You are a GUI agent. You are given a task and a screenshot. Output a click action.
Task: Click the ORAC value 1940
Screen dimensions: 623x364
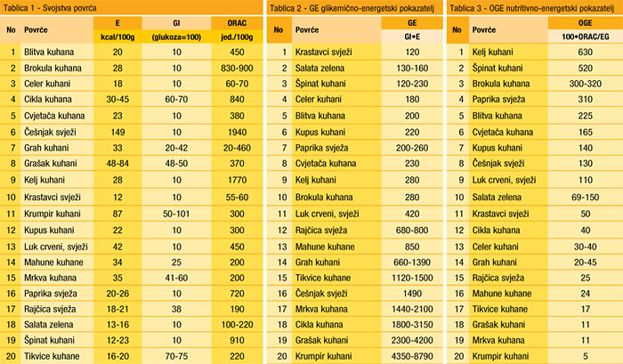(236, 133)
